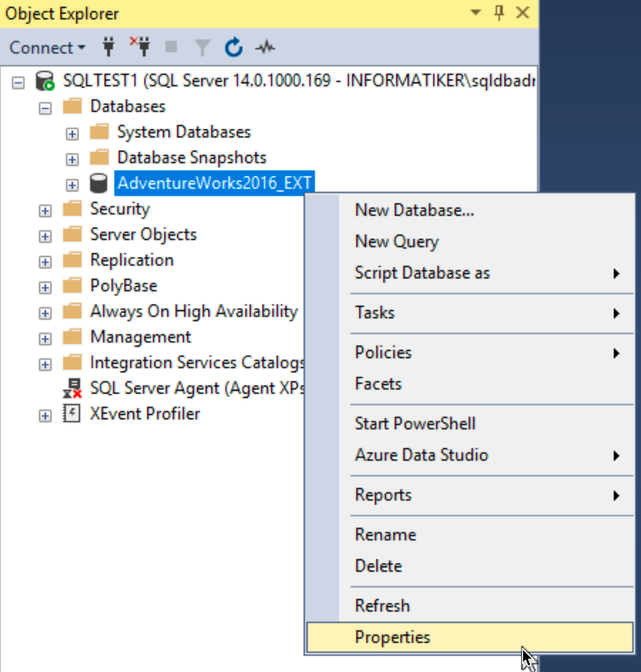This screenshot has height=672, width=641.
Task: Click the Refresh icon in Object Explorer toolbar
Action: [234, 48]
